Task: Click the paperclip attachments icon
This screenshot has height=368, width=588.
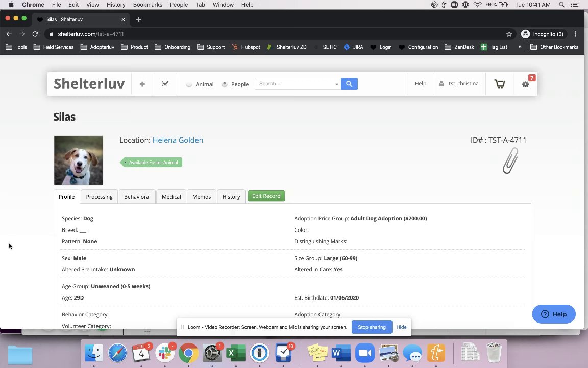Action: tap(510, 160)
